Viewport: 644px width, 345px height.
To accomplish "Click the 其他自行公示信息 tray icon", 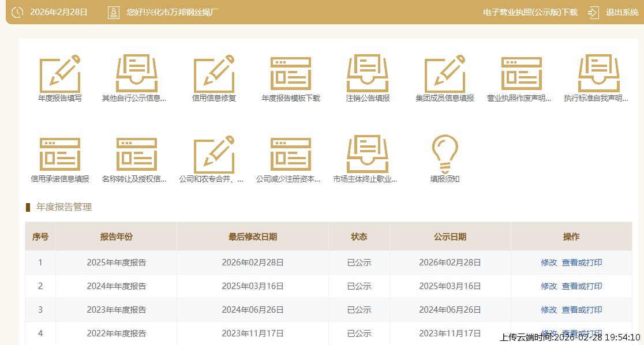I will coord(136,74).
